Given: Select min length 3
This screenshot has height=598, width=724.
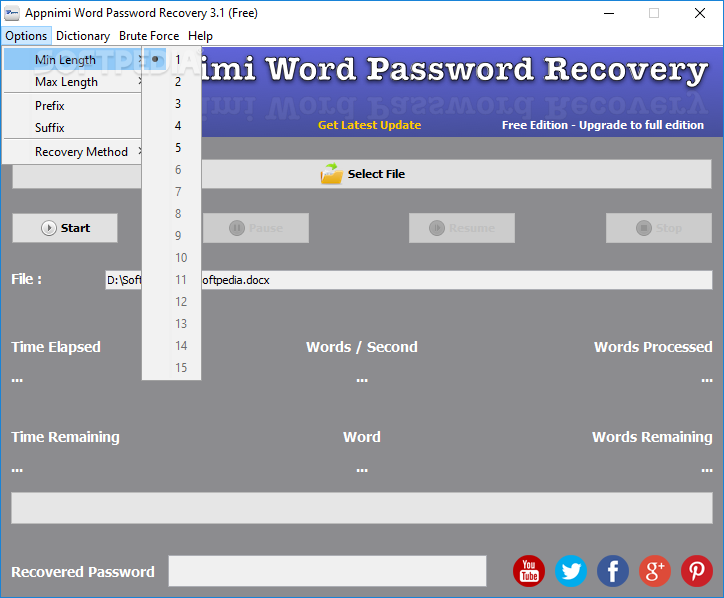Looking at the screenshot, I should (x=171, y=104).
